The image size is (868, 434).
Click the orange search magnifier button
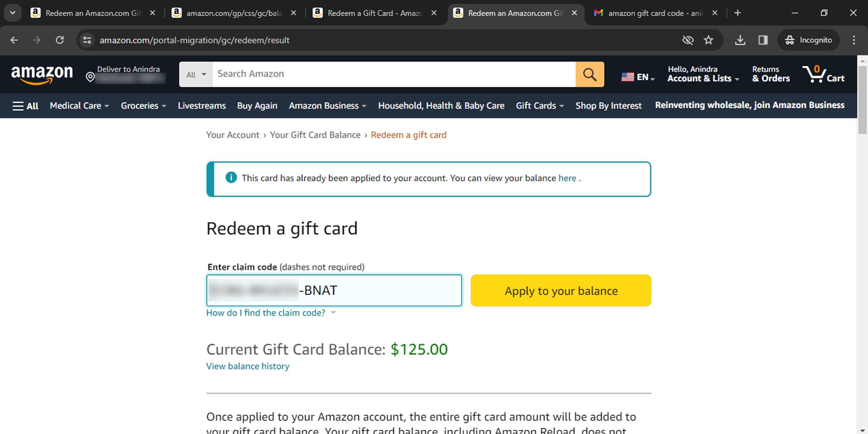pos(590,75)
